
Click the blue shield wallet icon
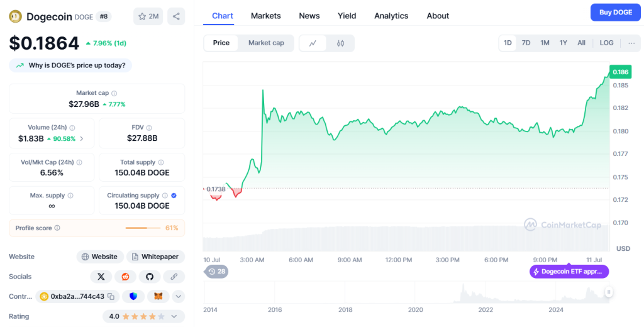133,296
